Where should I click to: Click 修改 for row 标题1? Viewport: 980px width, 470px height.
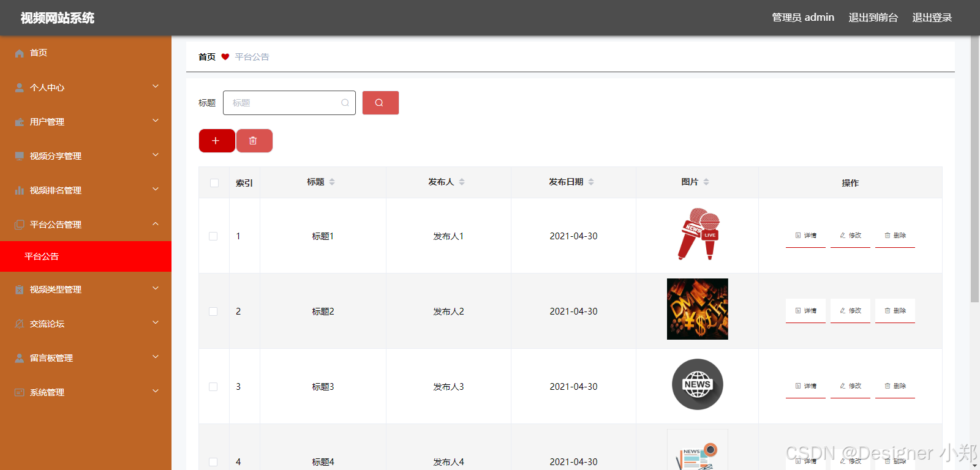pyautogui.click(x=850, y=236)
